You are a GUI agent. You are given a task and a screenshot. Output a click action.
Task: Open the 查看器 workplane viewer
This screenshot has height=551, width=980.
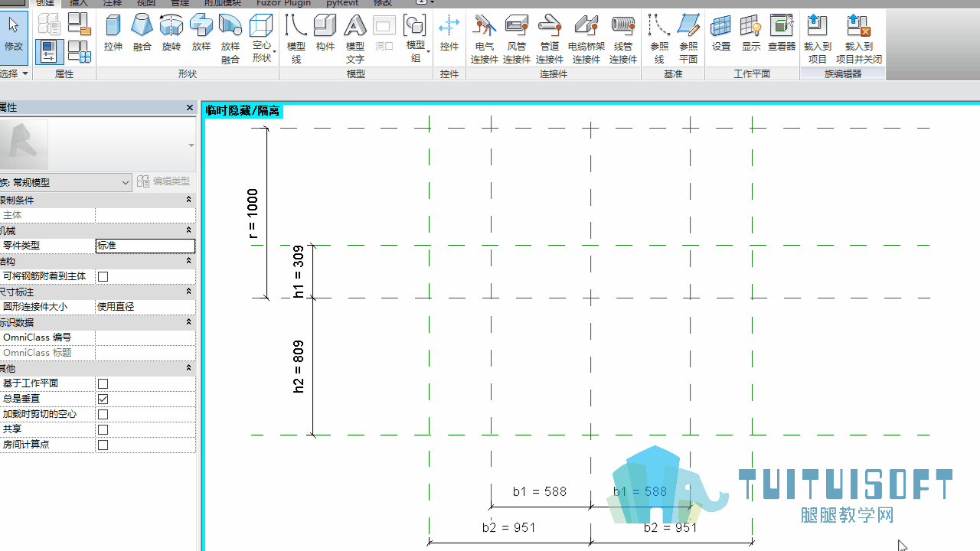click(x=782, y=34)
